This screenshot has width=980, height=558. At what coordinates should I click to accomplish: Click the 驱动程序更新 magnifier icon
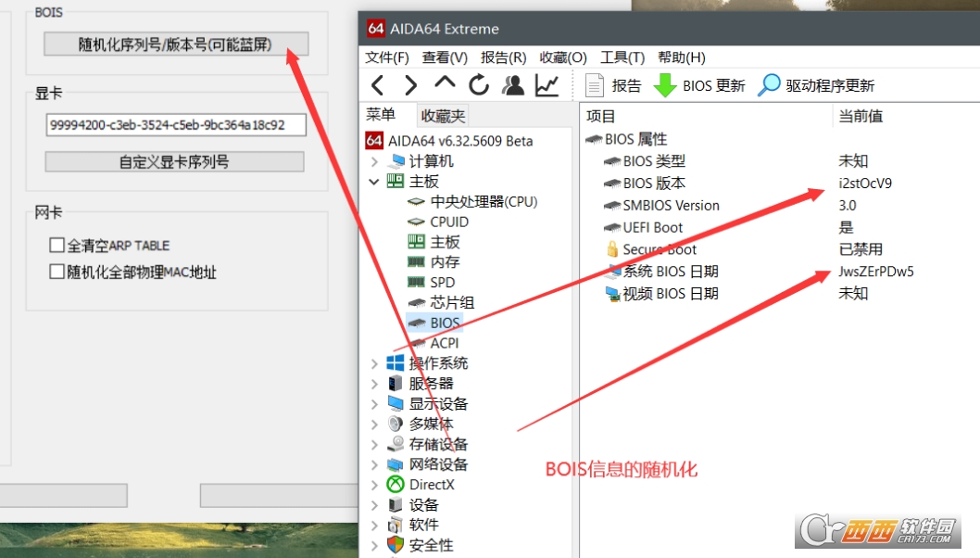pyautogui.click(x=769, y=85)
